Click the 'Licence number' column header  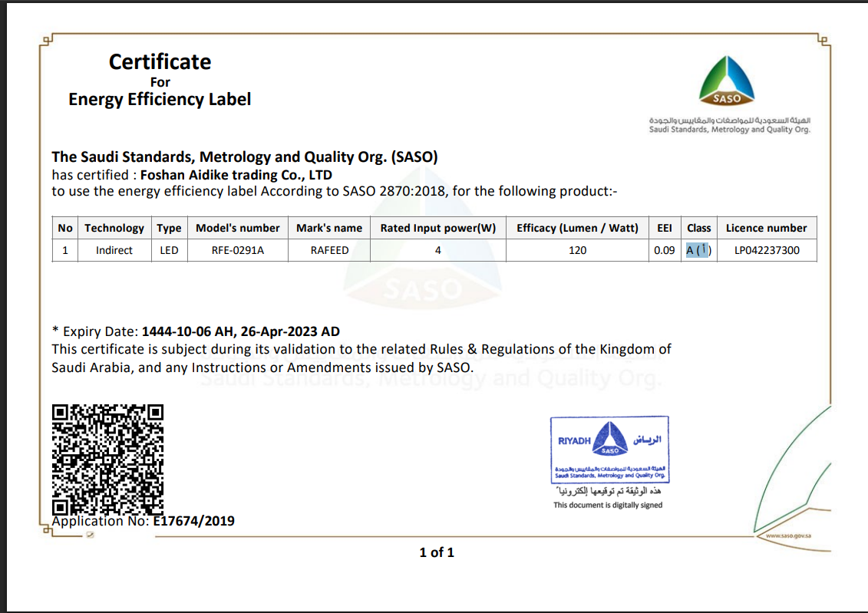point(767,228)
